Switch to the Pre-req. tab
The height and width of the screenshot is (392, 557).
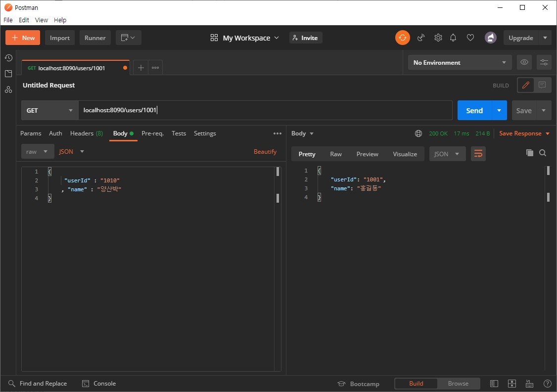pos(152,133)
